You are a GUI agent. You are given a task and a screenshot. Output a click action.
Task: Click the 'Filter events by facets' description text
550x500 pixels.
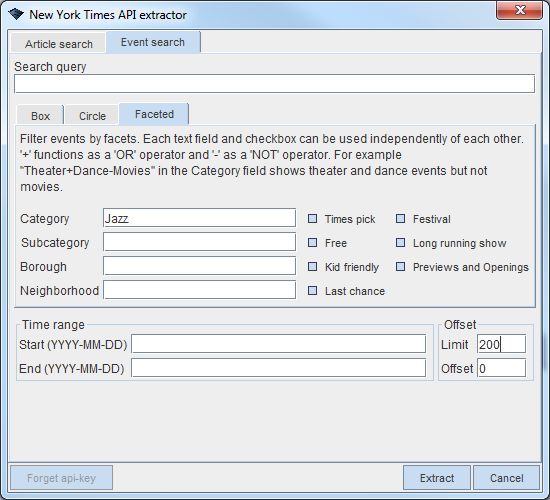pyautogui.click(x=271, y=162)
